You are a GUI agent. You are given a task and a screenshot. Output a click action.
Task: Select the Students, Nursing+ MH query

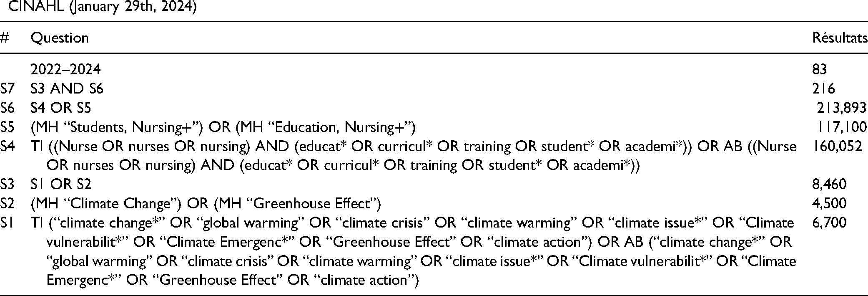click(x=223, y=127)
